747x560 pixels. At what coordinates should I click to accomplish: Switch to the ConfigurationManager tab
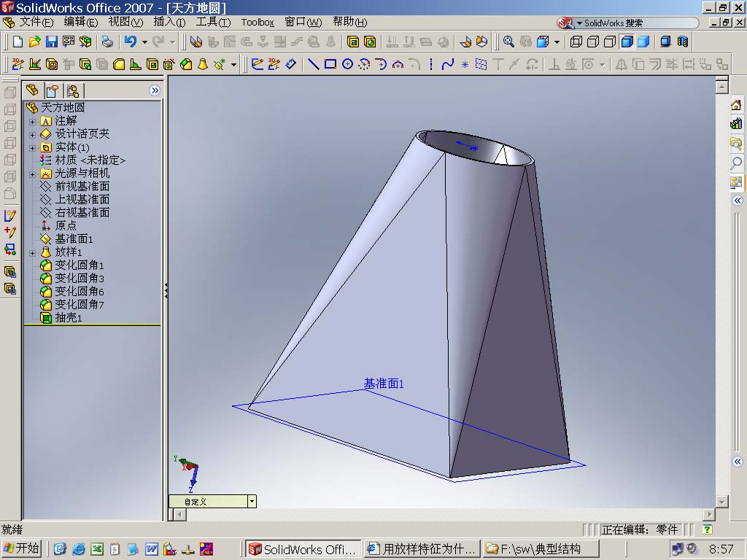coord(74,90)
